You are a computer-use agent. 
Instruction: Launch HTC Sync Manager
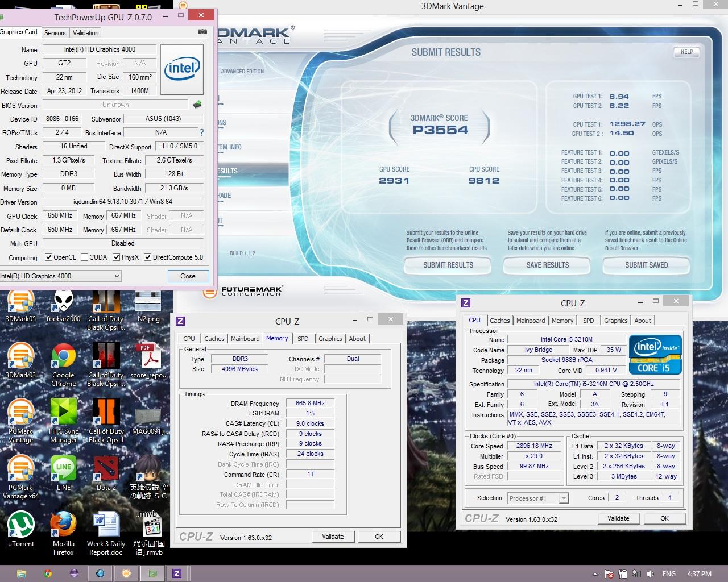[63, 421]
